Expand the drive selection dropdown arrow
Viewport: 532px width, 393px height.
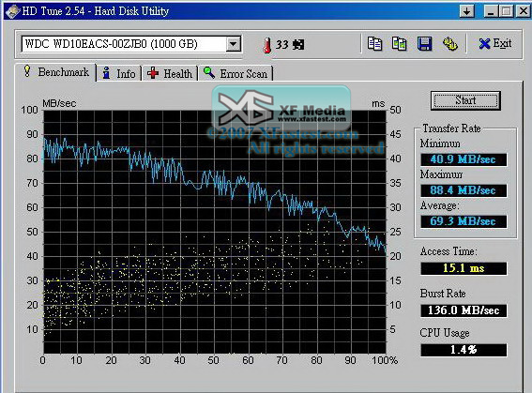(234, 44)
